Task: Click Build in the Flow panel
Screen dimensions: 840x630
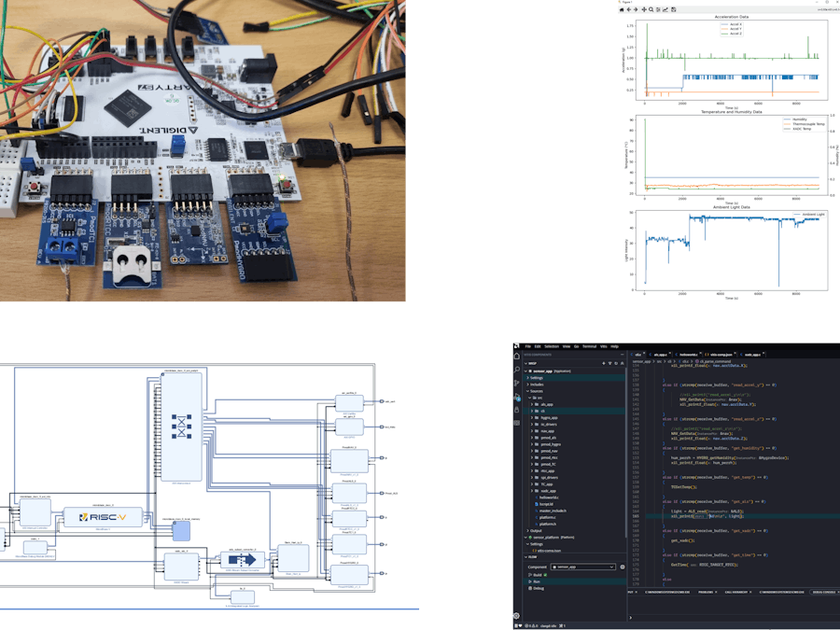Action: pyautogui.click(x=536, y=574)
